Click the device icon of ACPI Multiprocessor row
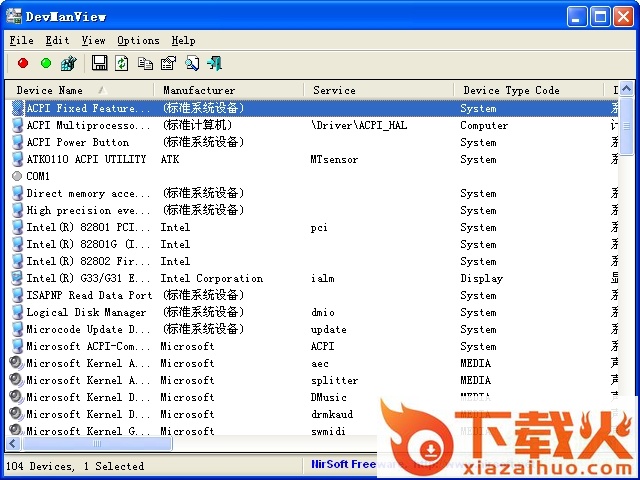This screenshot has height=480, width=640. (17, 125)
